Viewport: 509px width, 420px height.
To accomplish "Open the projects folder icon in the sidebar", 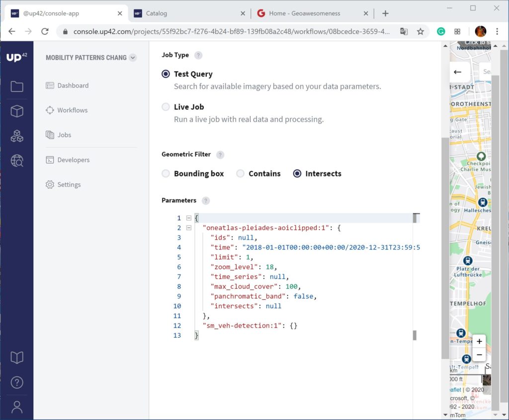I will click(17, 86).
